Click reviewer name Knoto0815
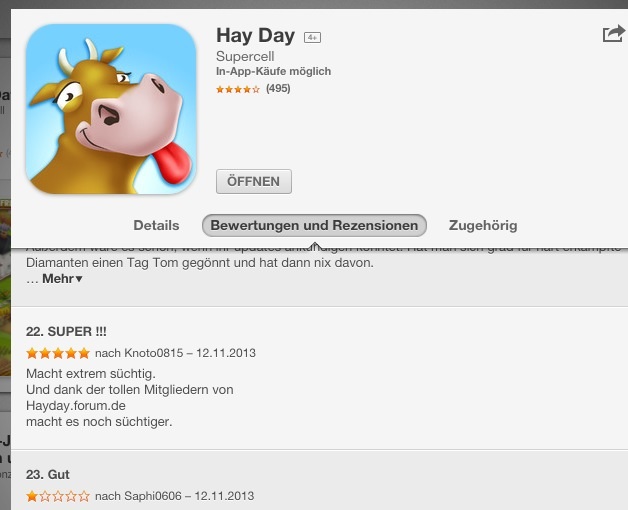Viewport: 628px width, 510px height. 153,353
